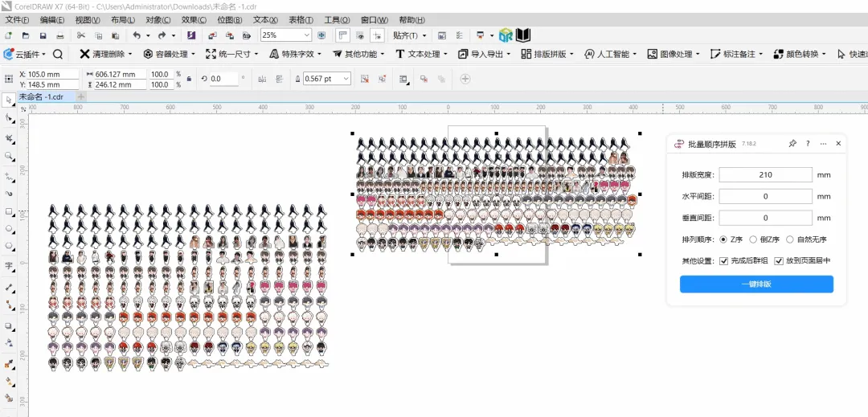Viewport: 868px width, 417px height.
Task: Click the Print icon
Action: pos(59,35)
